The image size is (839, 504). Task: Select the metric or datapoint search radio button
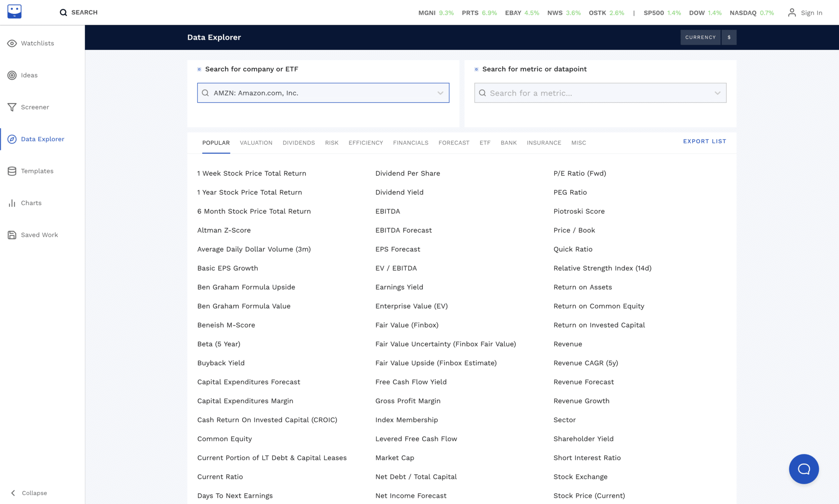pos(476,69)
